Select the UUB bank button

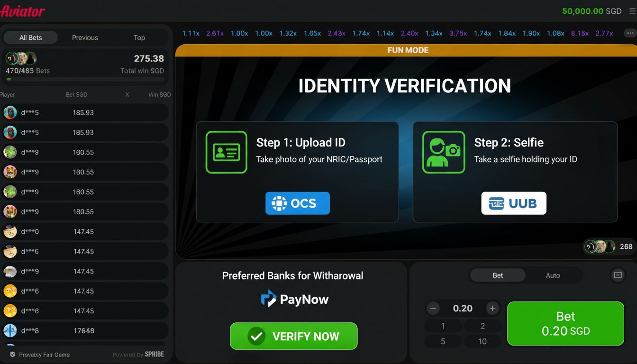pyautogui.click(x=514, y=203)
